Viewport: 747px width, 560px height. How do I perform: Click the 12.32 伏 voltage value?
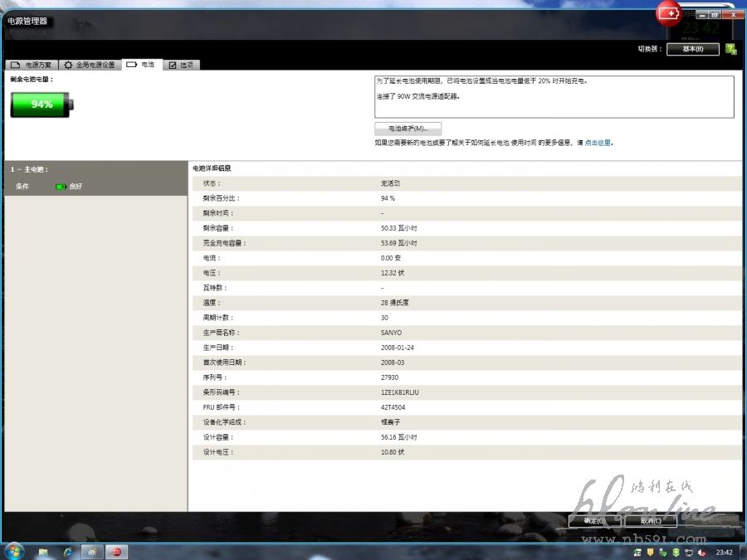click(x=393, y=273)
